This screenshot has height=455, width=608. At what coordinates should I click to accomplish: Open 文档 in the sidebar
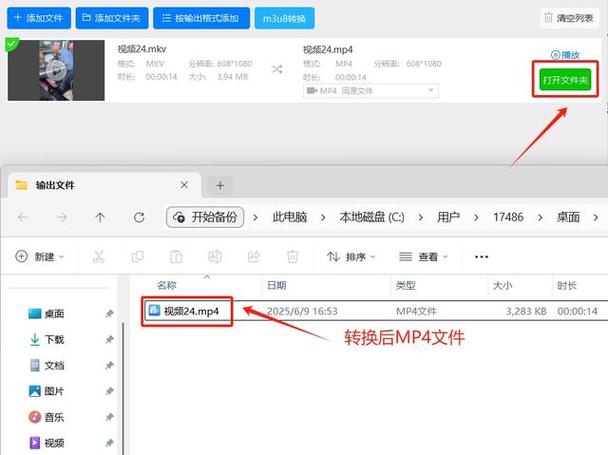click(x=47, y=365)
